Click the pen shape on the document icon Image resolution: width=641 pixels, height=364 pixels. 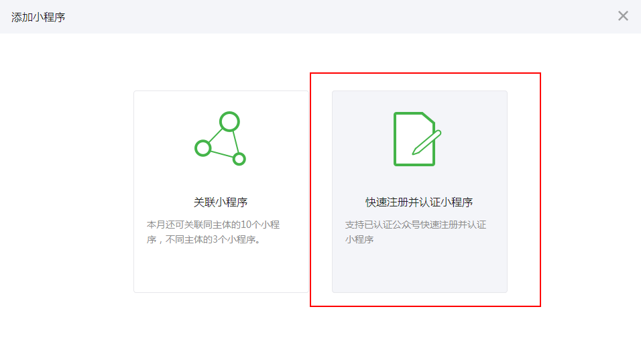pyautogui.click(x=426, y=141)
